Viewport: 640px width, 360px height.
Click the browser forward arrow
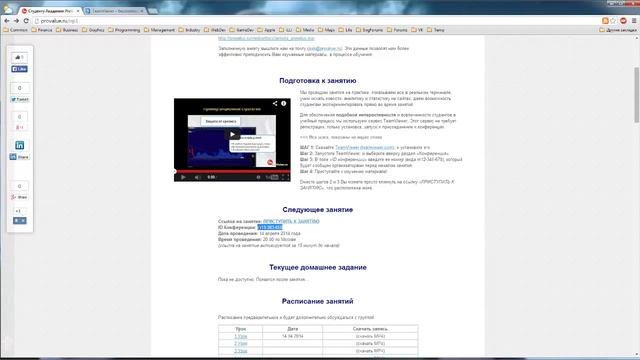[16, 21]
